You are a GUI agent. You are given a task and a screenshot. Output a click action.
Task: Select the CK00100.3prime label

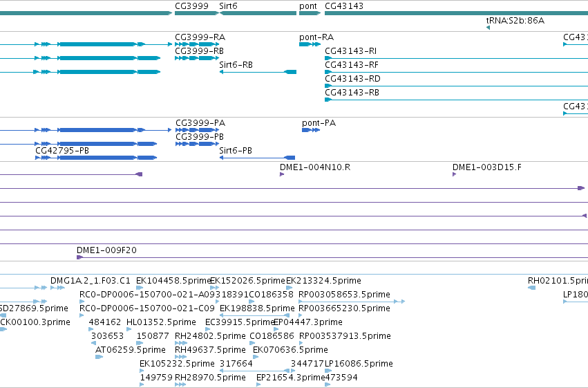tap(35, 323)
